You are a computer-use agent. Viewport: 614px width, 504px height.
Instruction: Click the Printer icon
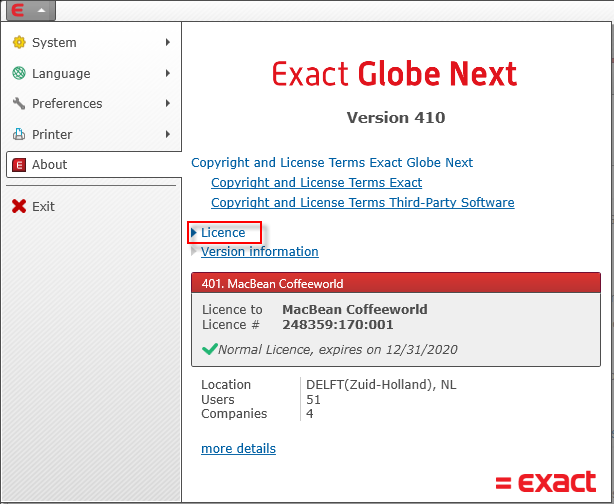click(19, 134)
